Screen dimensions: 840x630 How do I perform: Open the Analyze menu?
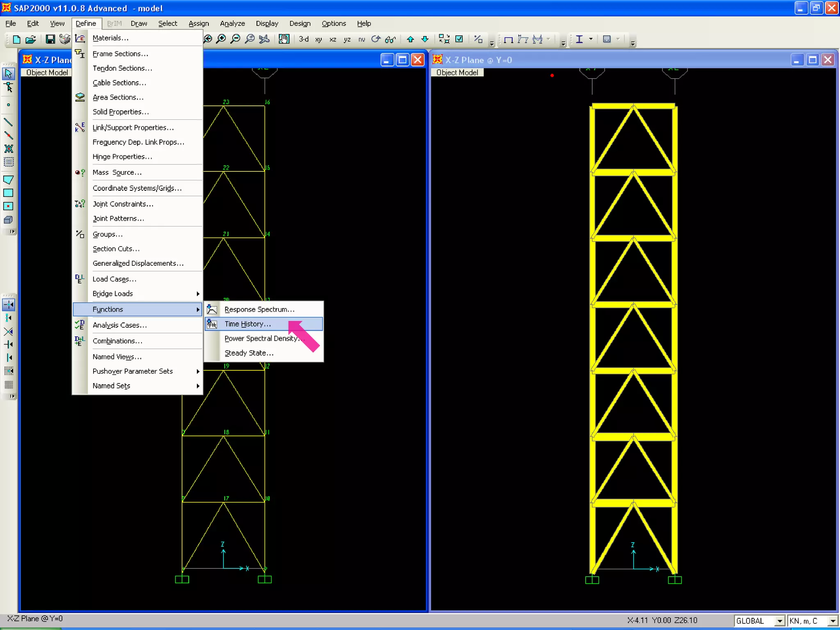[232, 23]
